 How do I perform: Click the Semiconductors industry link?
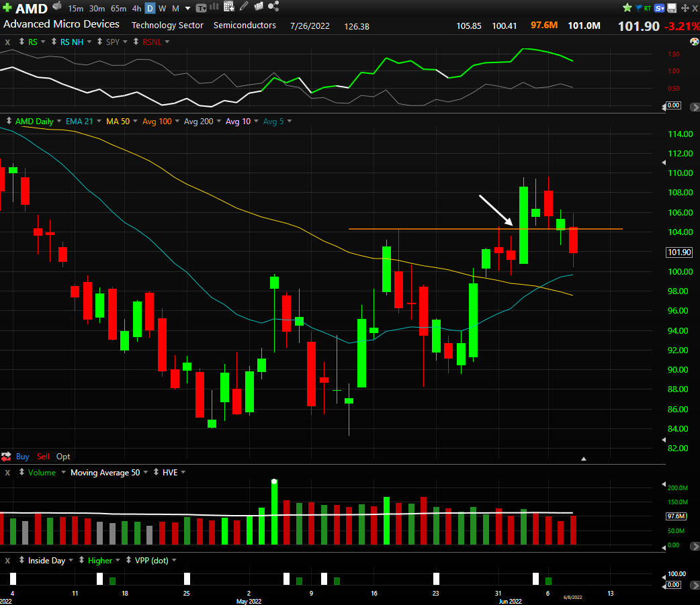click(x=245, y=26)
